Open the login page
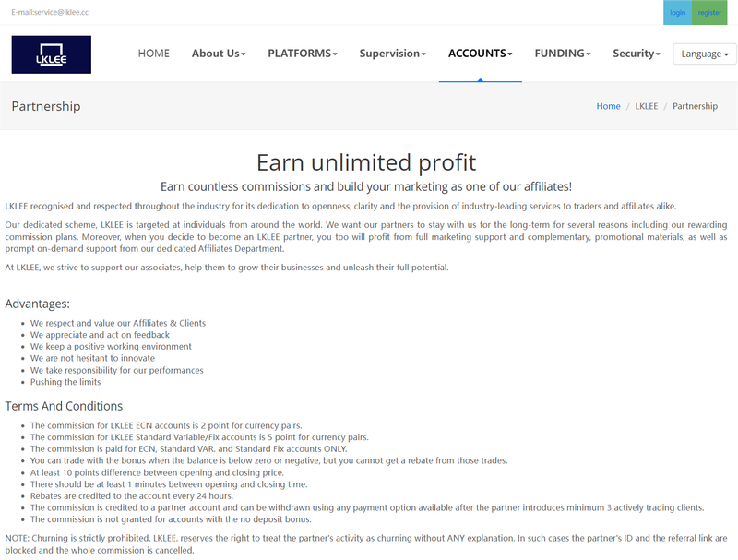This screenshot has height=560, width=738. [x=677, y=12]
